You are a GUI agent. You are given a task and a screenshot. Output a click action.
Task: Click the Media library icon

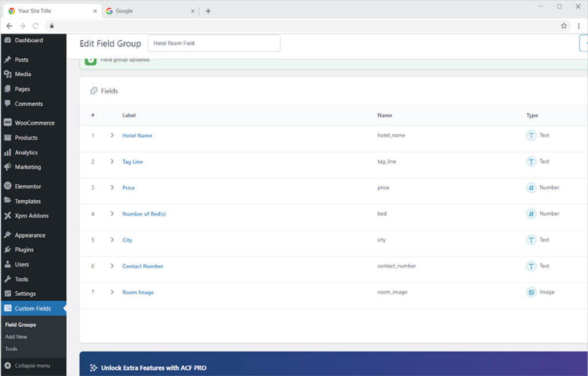tap(7, 74)
